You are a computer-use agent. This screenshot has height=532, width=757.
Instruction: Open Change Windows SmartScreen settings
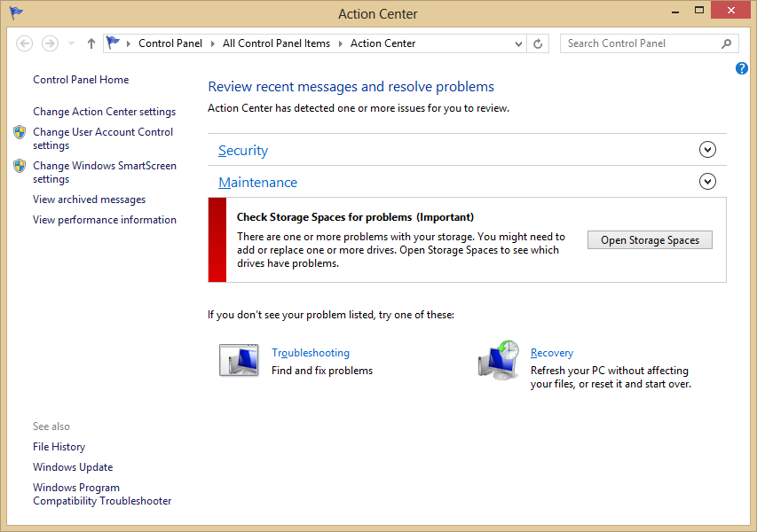tap(105, 172)
